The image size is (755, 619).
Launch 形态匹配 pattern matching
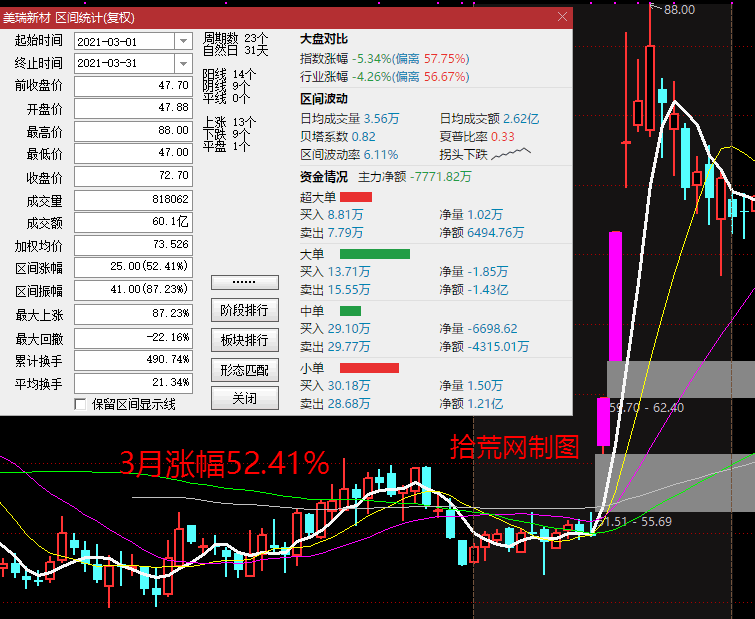click(245, 370)
